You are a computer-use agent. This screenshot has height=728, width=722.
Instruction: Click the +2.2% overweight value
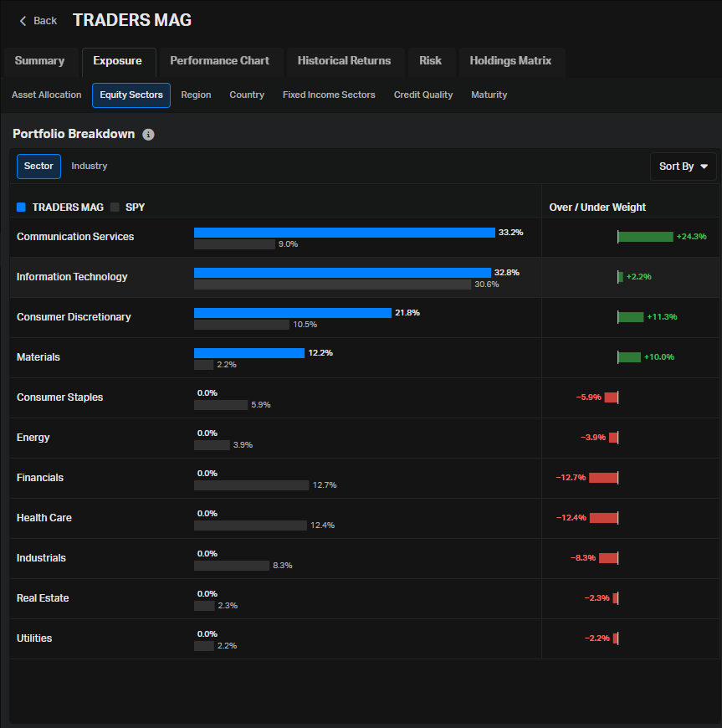point(639,277)
